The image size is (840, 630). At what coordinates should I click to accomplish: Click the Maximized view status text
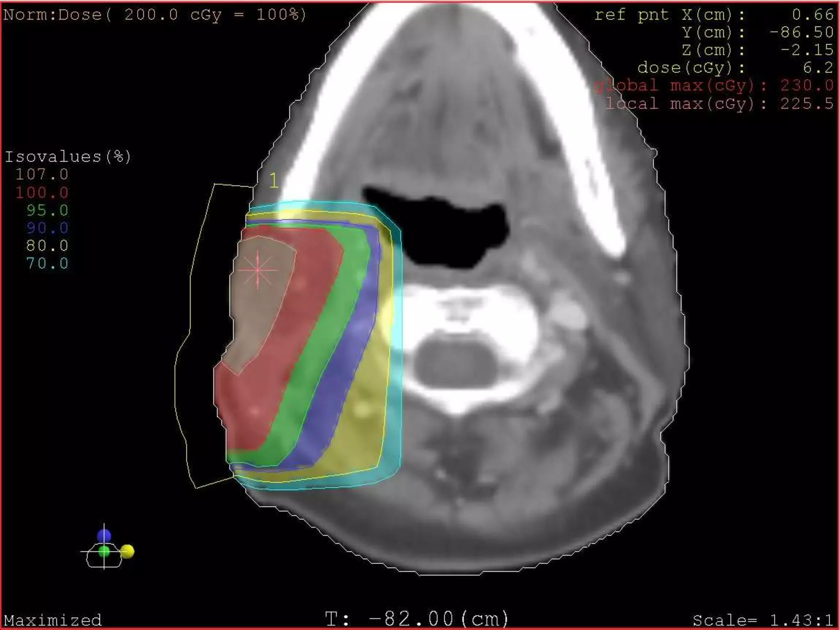[52, 619]
